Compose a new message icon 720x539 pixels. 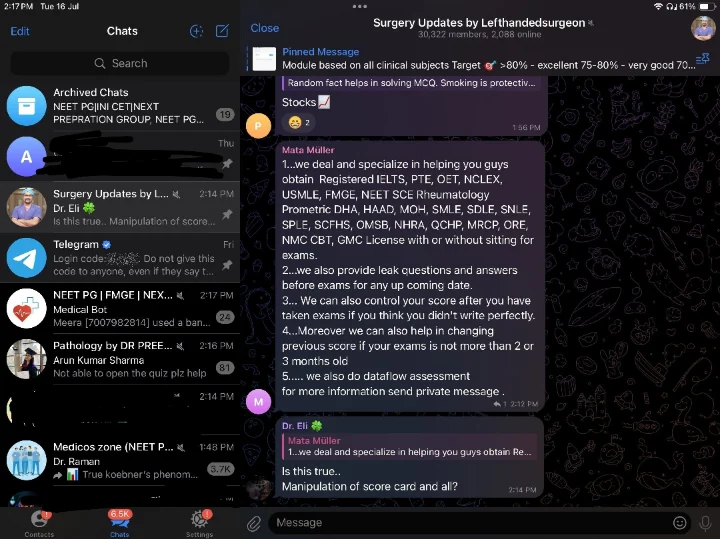[x=222, y=31]
